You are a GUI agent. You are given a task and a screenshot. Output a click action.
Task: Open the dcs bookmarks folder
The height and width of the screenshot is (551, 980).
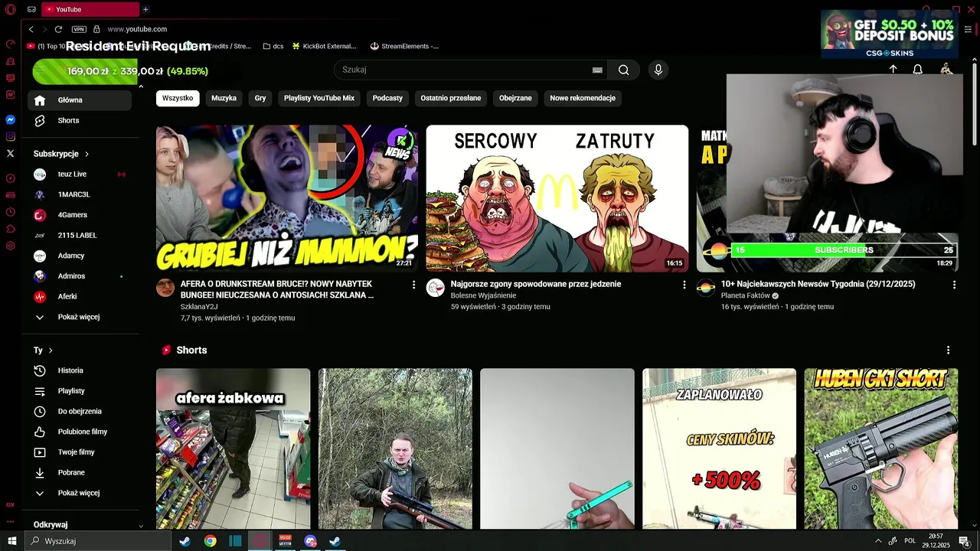273,46
